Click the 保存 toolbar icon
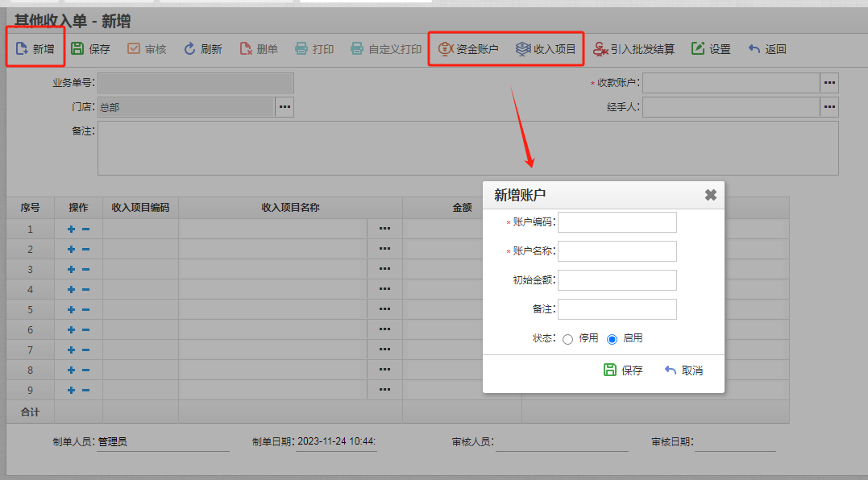Screen dimensions: 868x480 (77, 48)
